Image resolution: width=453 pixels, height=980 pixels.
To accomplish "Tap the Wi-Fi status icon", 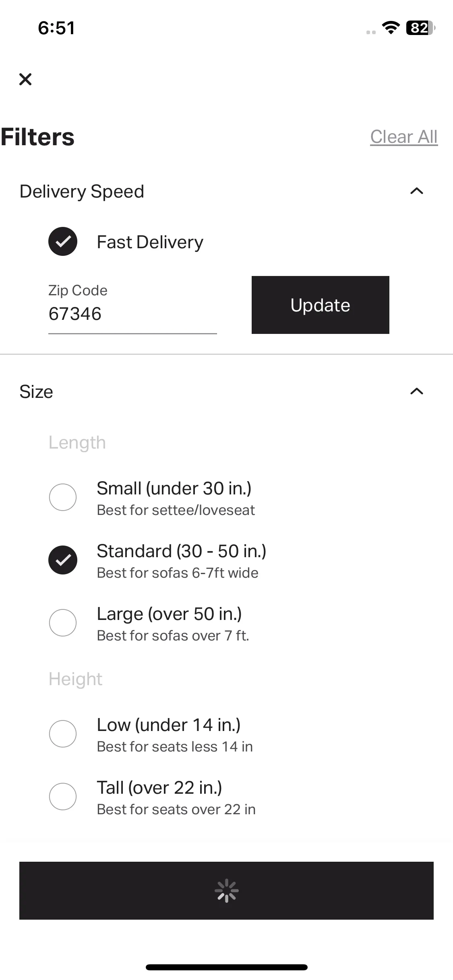I will tap(390, 28).
